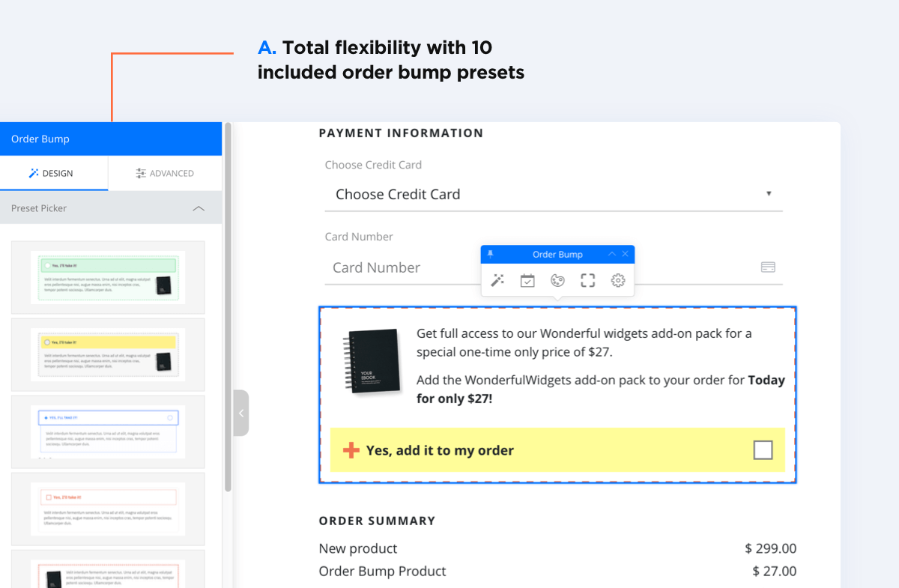Check the 'Yes, add it to my order' checkbox
Viewport: 899px width, 588px height.
click(763, 450)
